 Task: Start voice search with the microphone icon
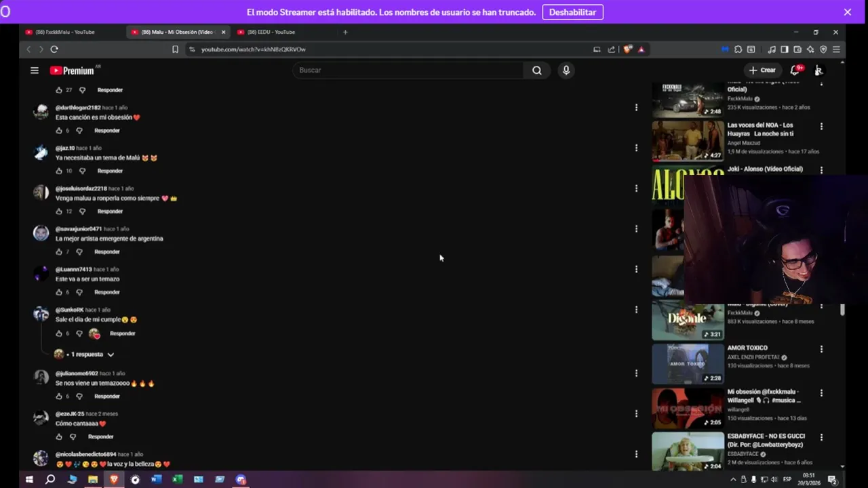pyautogui.click(x=566, y=70)
